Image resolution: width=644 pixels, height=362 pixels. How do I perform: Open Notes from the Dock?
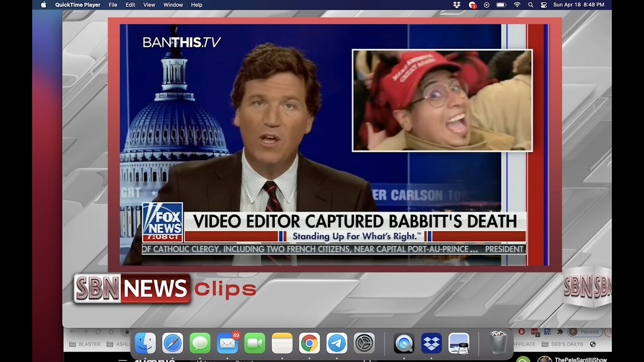tap(282, 343)
